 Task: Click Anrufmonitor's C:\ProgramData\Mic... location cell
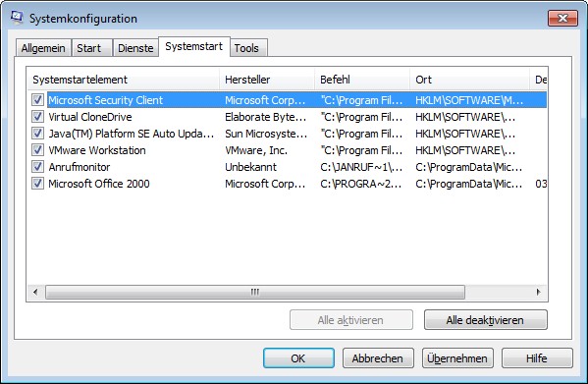469,167
